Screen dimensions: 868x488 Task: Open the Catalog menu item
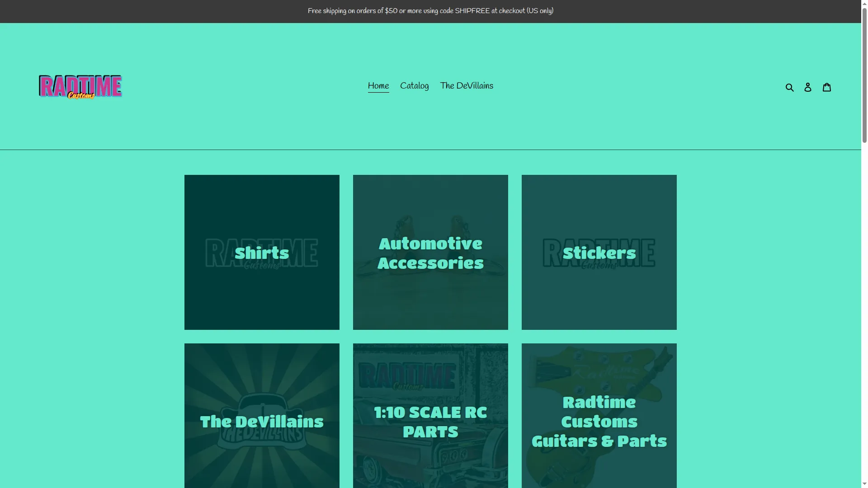tap(415, 86)
